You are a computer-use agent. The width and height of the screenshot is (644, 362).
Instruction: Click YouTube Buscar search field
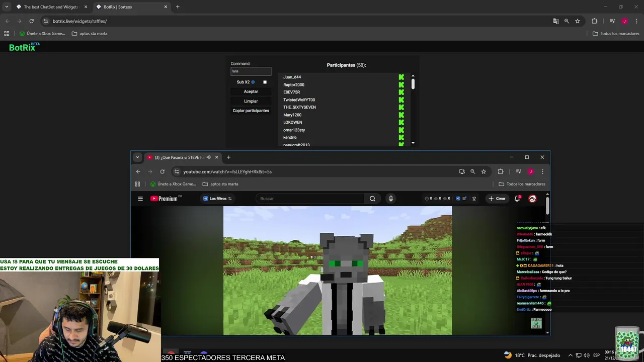pos(310,199)
